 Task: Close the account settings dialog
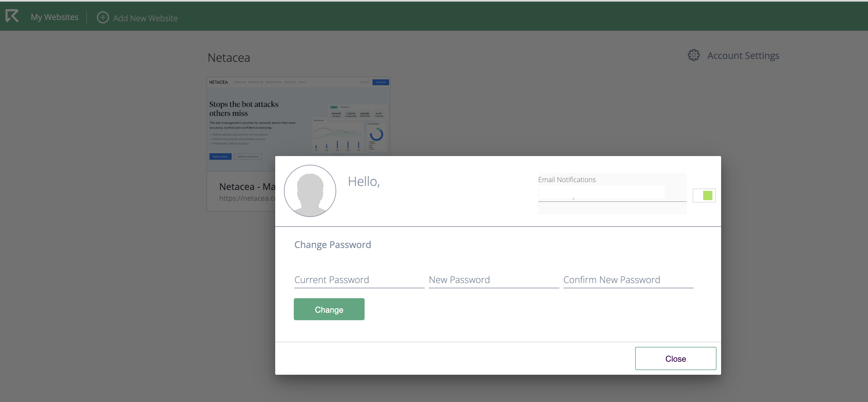(675, 358)
